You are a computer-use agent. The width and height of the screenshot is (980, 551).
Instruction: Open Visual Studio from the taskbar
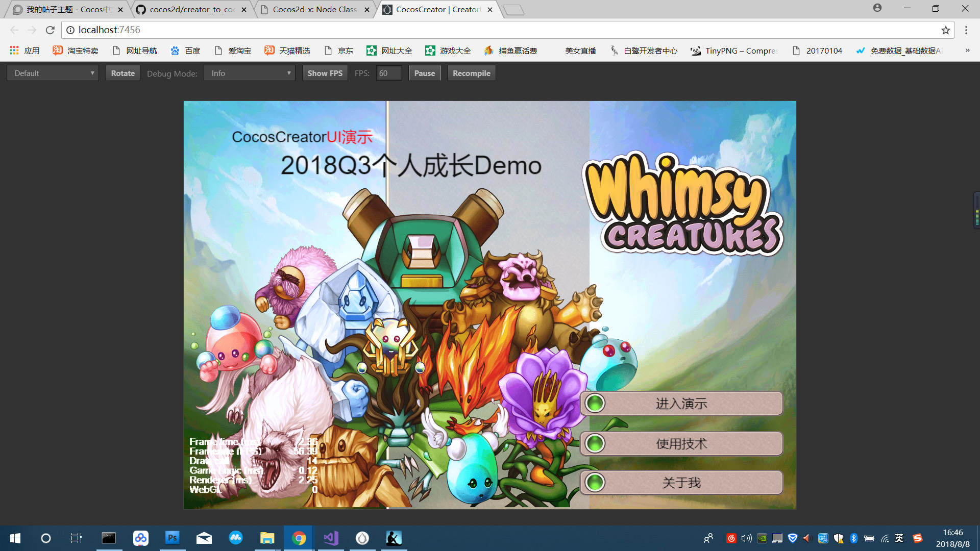(x=331, y=538)
